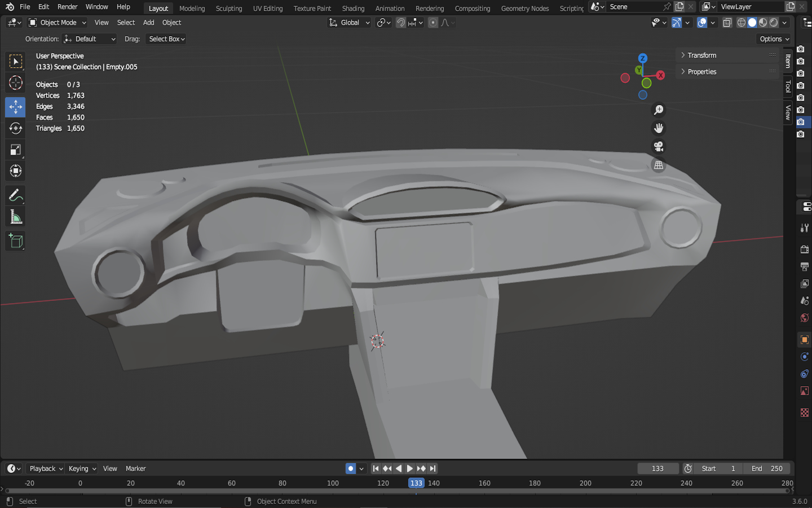Click the current frame field showing 133

pyautogui.click(x=657, y=468)
